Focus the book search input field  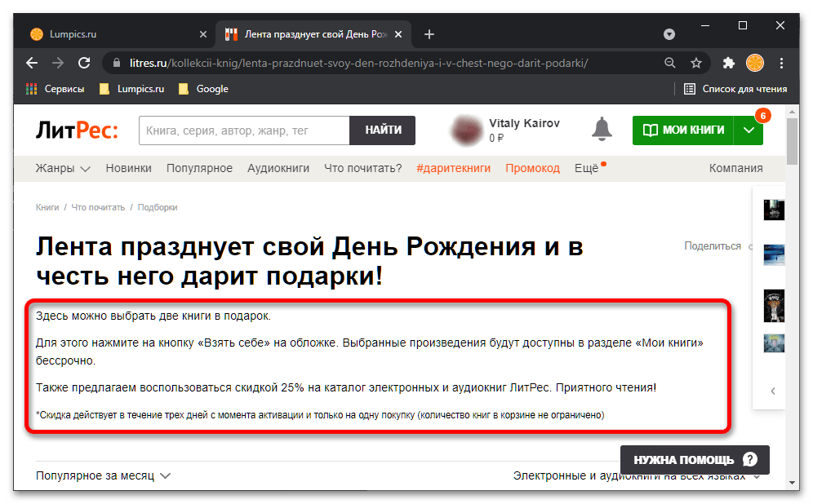tap(244, 130)
